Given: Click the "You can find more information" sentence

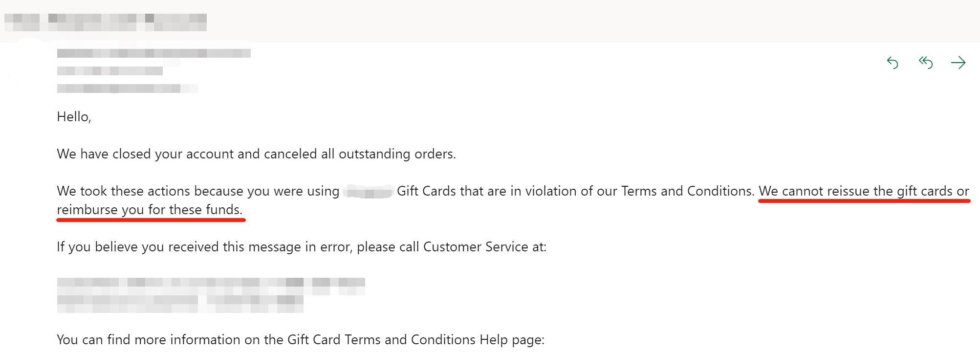Looking at the screenshot, I should pyautogui.click(x=301, y=340).
